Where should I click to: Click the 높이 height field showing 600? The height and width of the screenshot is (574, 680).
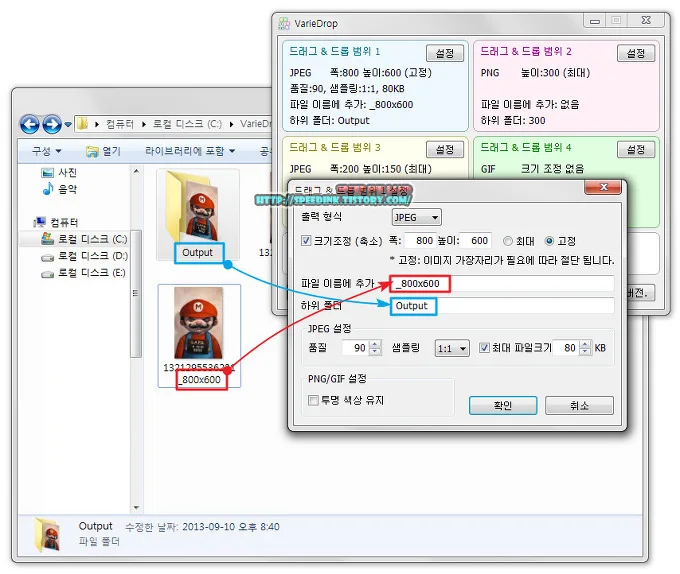(x=476, y=240)
